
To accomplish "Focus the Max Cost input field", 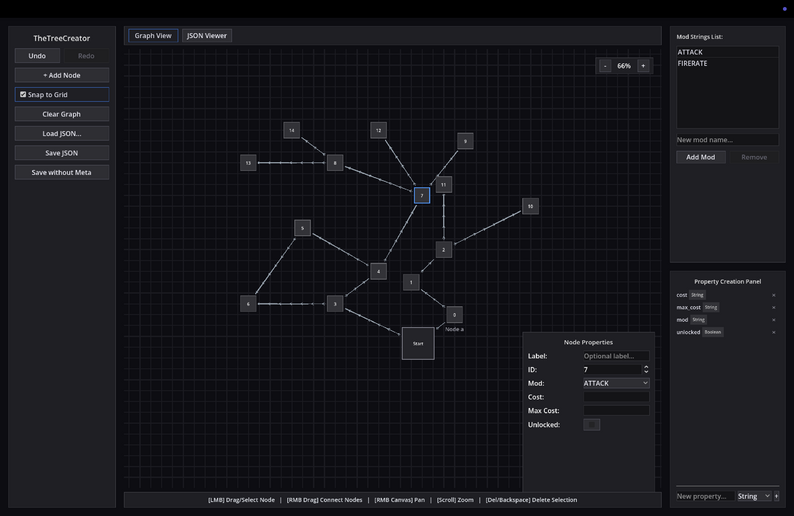I will point(616,411).
